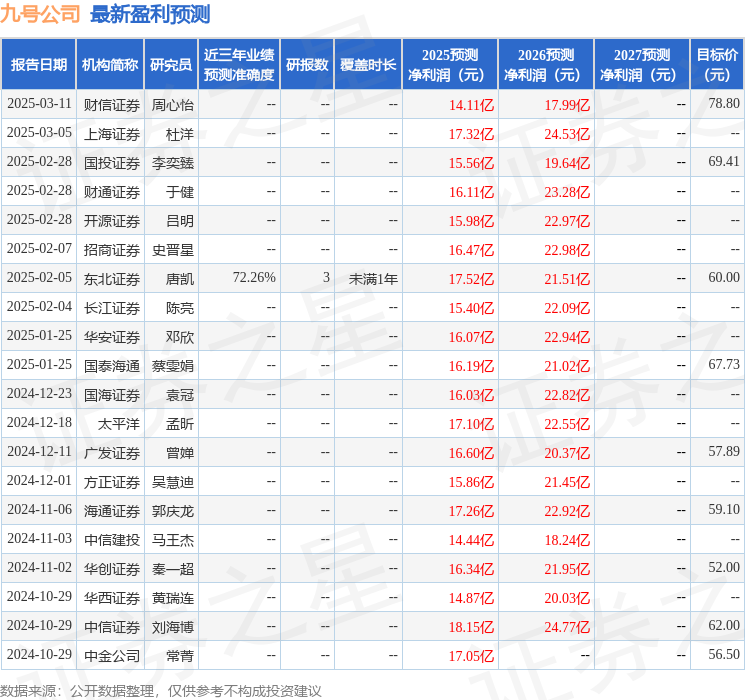Click the 18.24亿 forecast value
The image size is (745, 700).
[x=567, y=540]
